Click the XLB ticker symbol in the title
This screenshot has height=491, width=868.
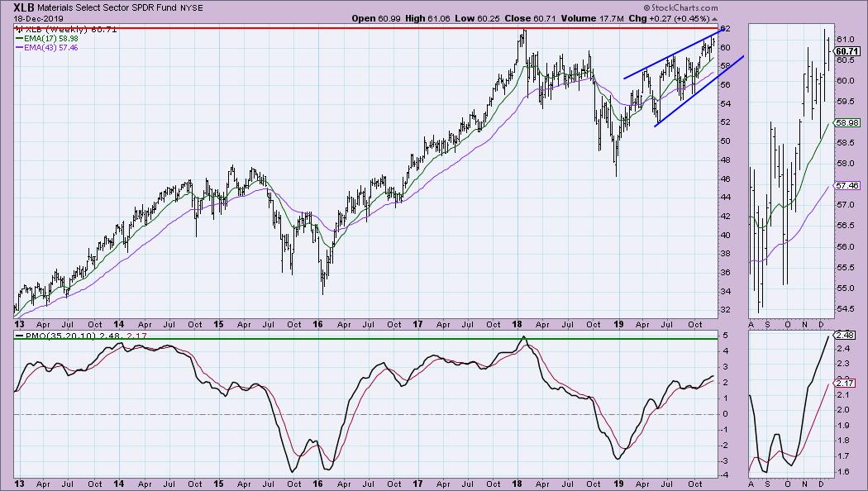click(x=24, y=7)
